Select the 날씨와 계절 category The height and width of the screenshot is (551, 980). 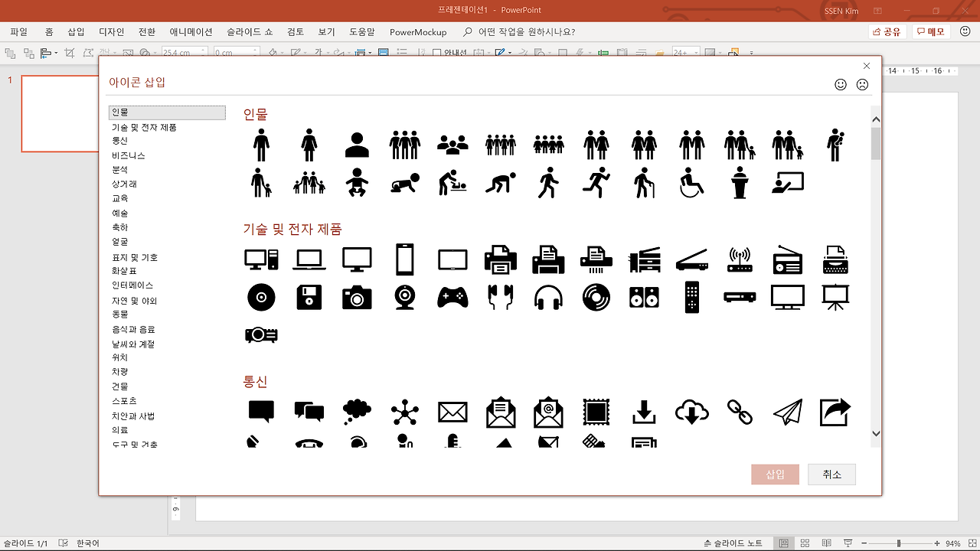[134, 344]
